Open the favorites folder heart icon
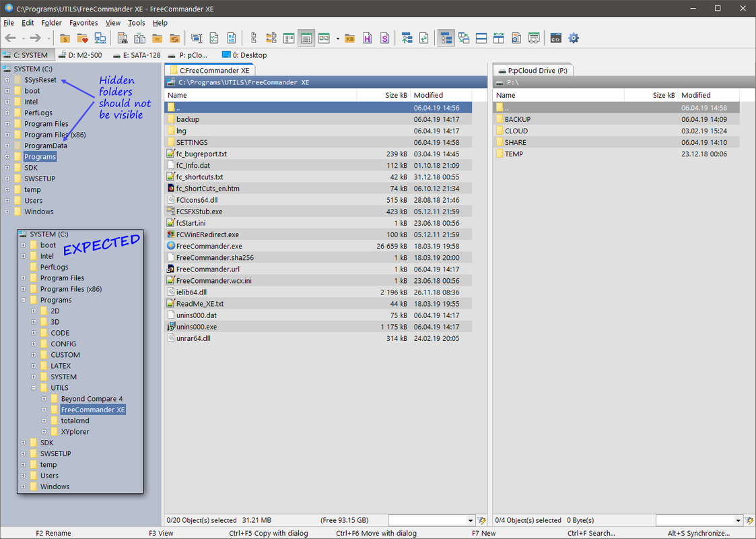This screenshot has height=539, width=756. coord(82,38)
